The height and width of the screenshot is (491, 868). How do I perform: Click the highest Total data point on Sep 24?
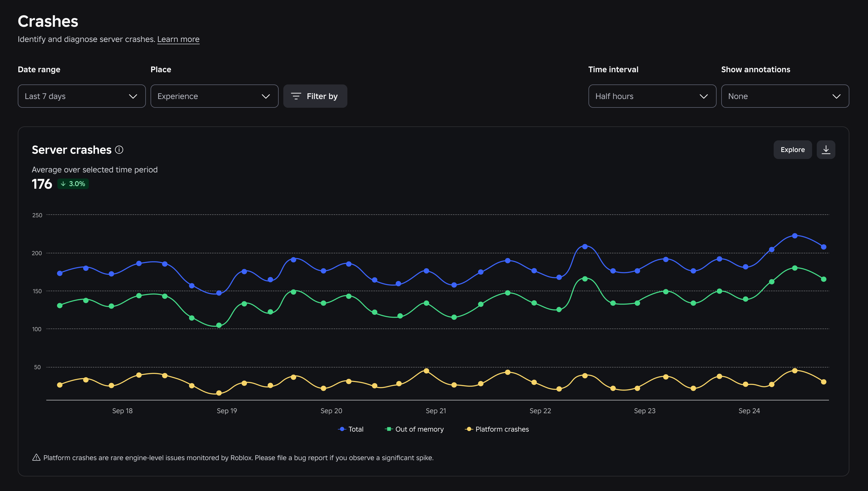[x=795, y=236]
